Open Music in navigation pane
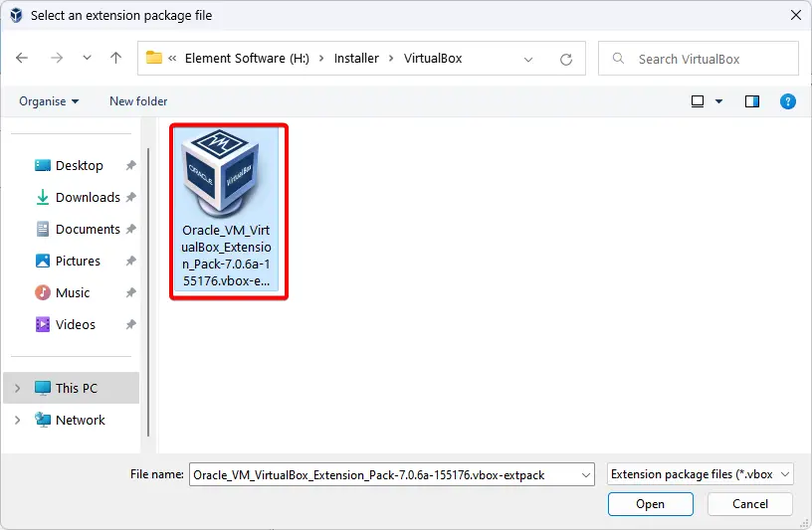The width and height of the screenshot is (812, 530). (x=73, y=293)
